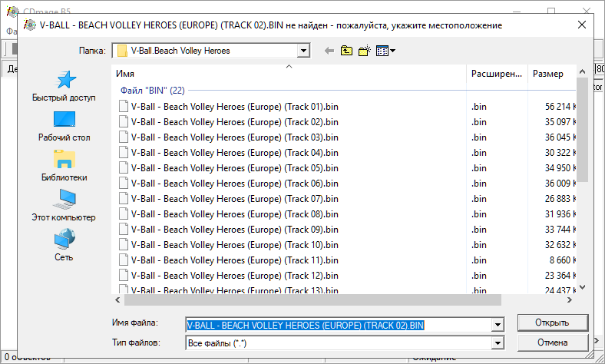Image resolution: width=605 pixels, height=364 pixels.
Task: Sort by the Размер column header
Action: tap(552, 74)
